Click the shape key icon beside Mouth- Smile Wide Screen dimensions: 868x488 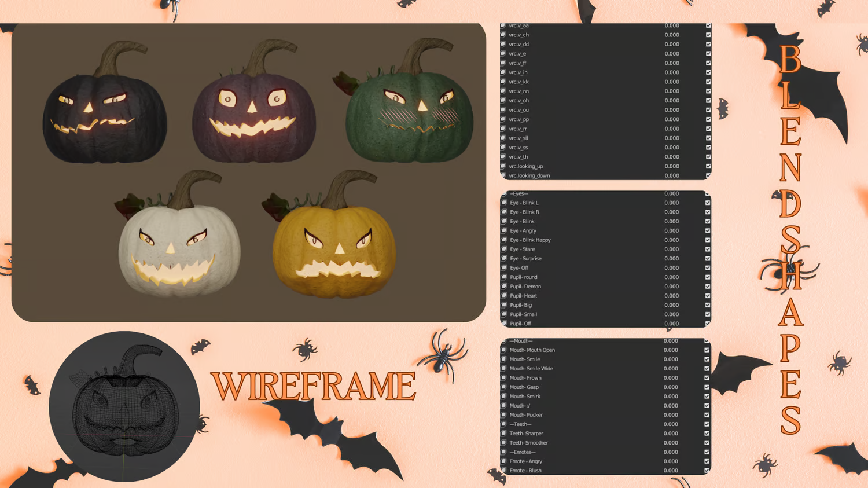(x=504, y=368)
